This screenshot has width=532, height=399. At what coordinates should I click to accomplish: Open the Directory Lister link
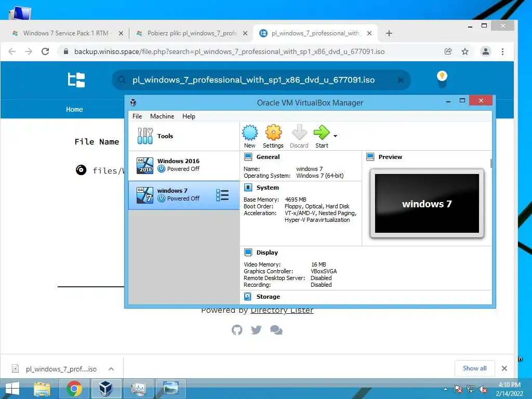click(x=282, y=310)
